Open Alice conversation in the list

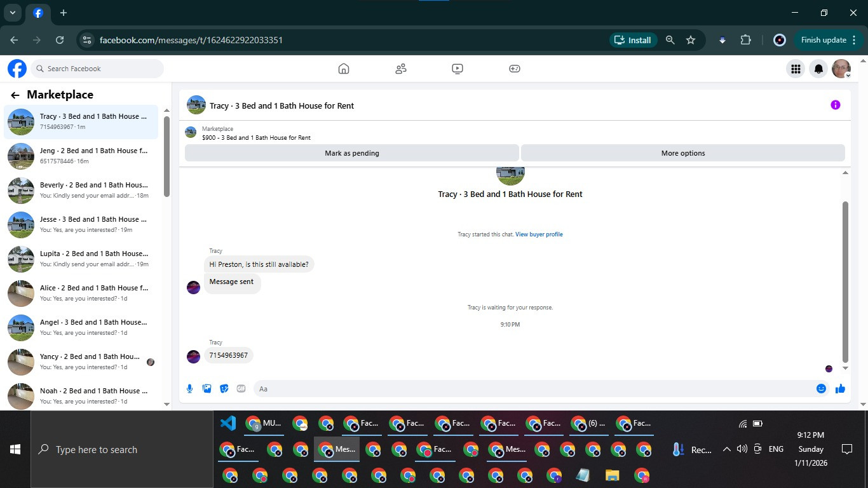pyautogui.click(x=81, y=293)
